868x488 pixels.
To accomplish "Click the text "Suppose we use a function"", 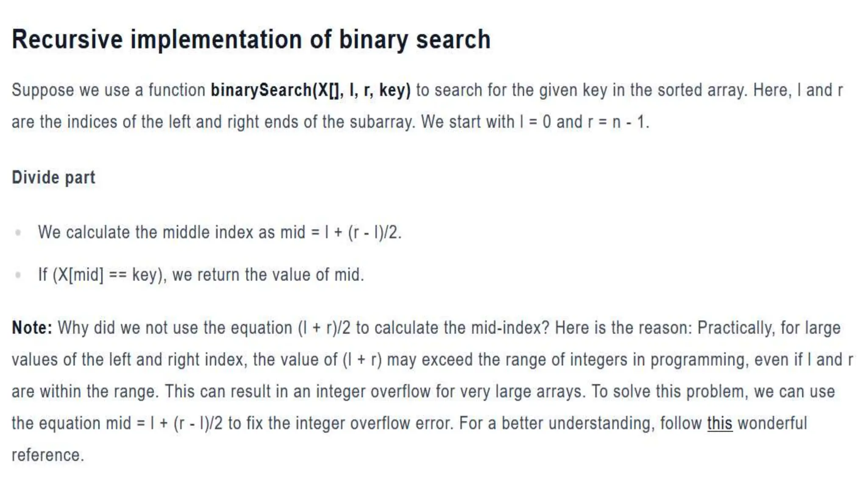I will point(108,90).
